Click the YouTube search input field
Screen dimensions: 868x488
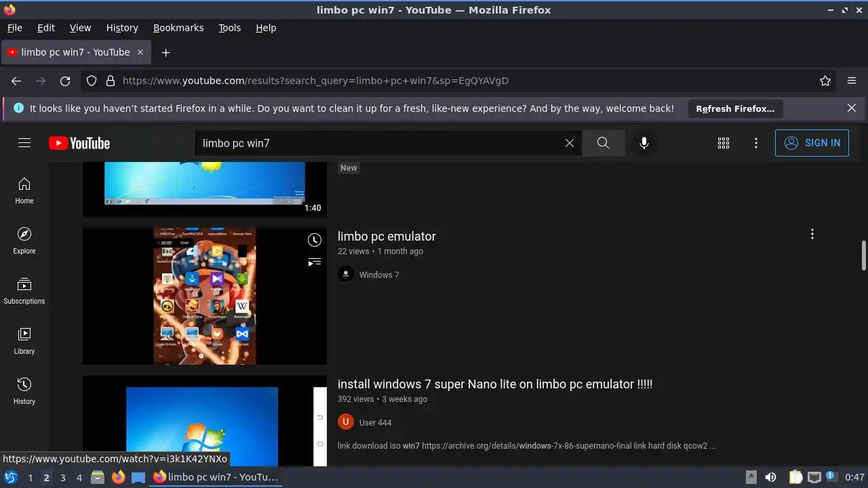(380, 143)
